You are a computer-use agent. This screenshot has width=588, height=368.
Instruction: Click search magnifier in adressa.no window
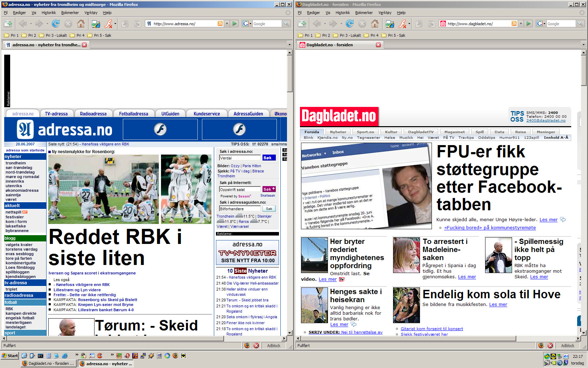pos(286,23)
